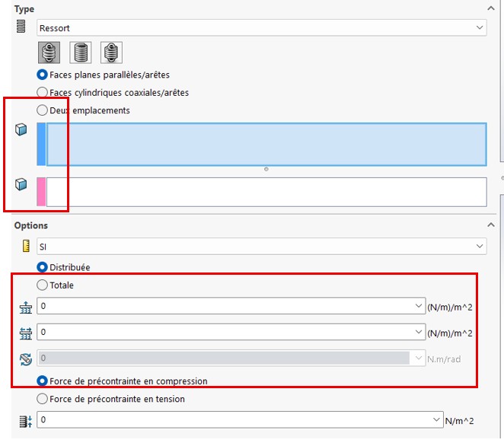Open the SI unit system dropdown
The image size is (504, 443).
pos(479,247)
